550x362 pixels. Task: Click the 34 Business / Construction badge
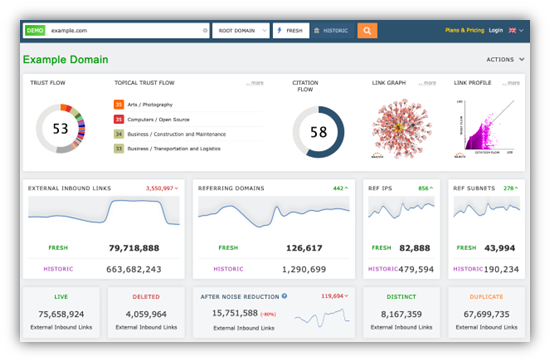[119, 134]
